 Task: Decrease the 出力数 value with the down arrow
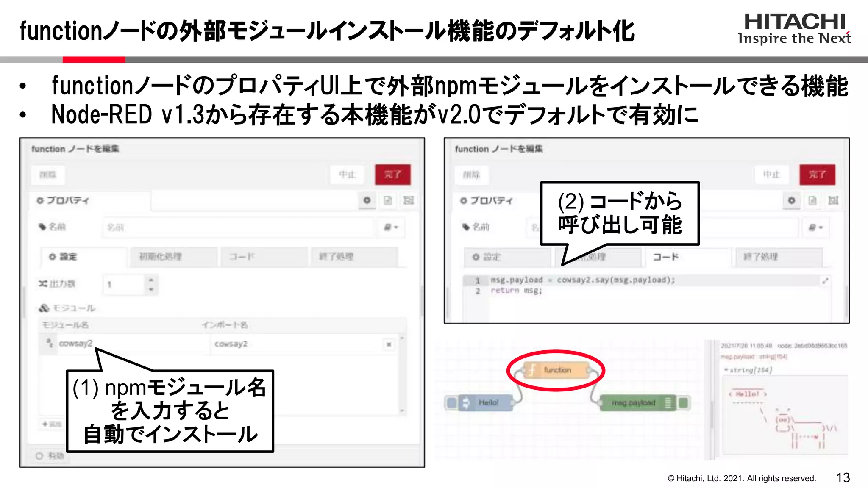coord(151,289)
